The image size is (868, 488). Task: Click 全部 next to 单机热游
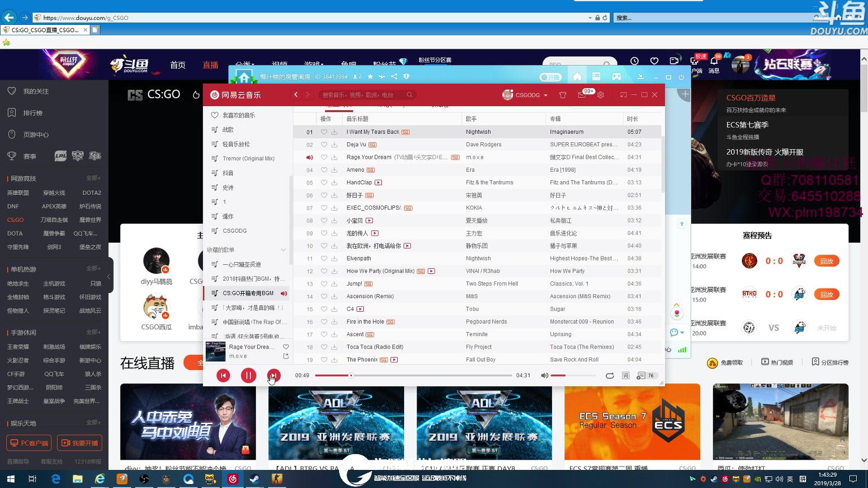[94, 268]
